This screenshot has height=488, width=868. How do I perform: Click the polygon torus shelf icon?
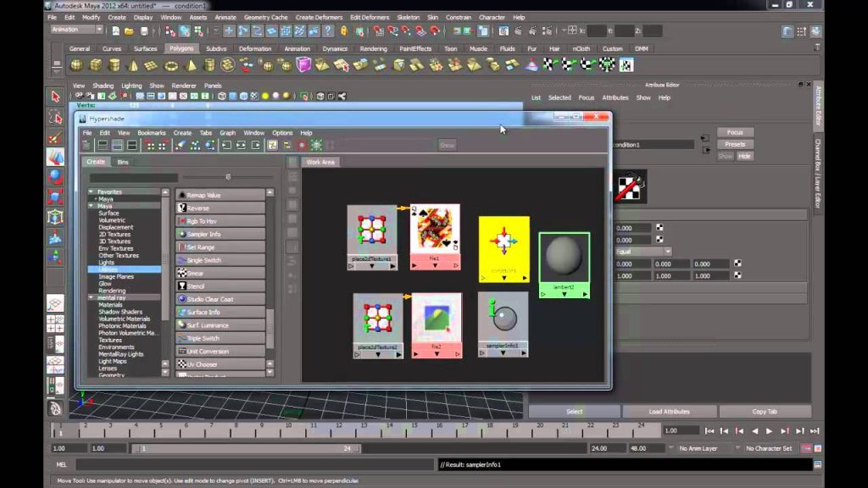171,65
